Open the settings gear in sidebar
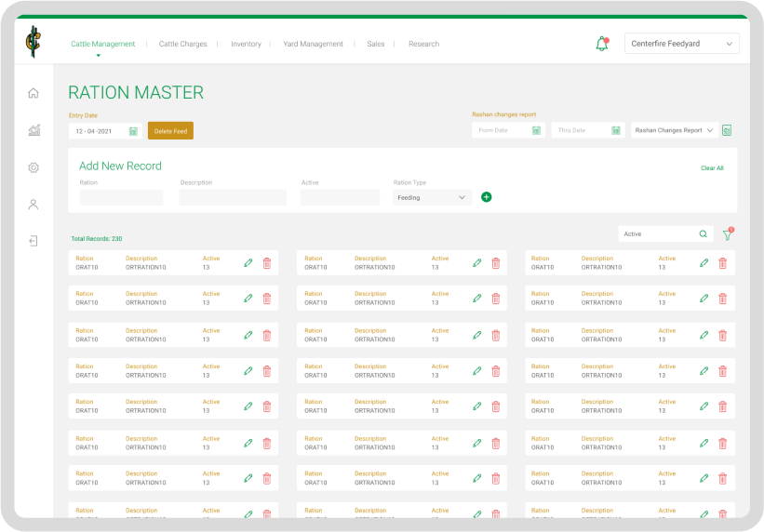The image size is (764, 532). (x=34, y=167)
